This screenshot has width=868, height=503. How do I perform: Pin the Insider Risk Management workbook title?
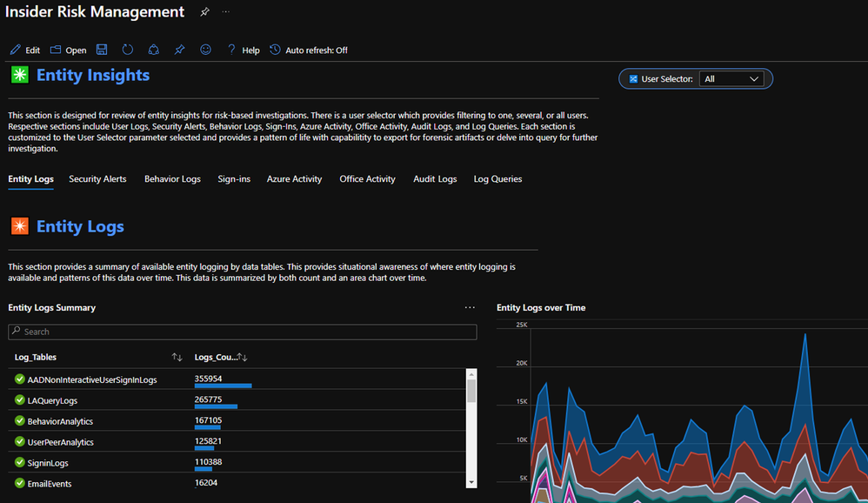pyautogui.click(x=204, y=11)
